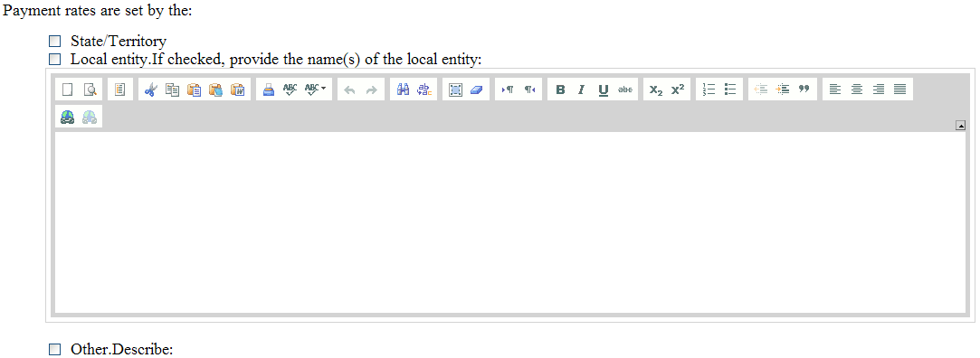Select Paste from Word icon
This screenshot has width=980, height=358.
237,89
